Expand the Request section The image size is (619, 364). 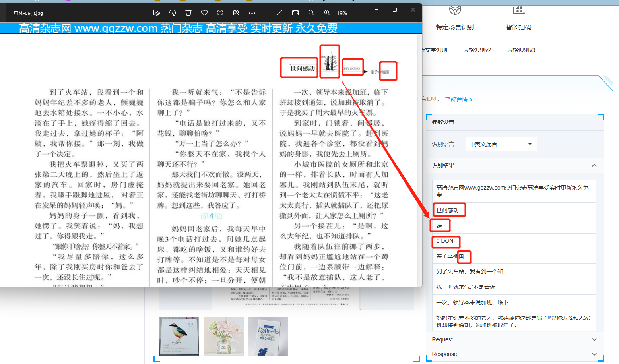[594, 339]
